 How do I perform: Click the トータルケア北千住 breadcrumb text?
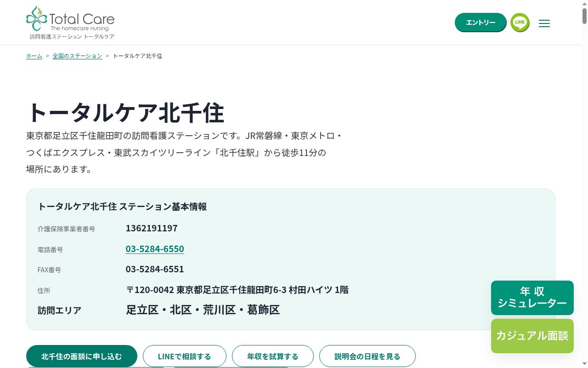tap(137, 56)
